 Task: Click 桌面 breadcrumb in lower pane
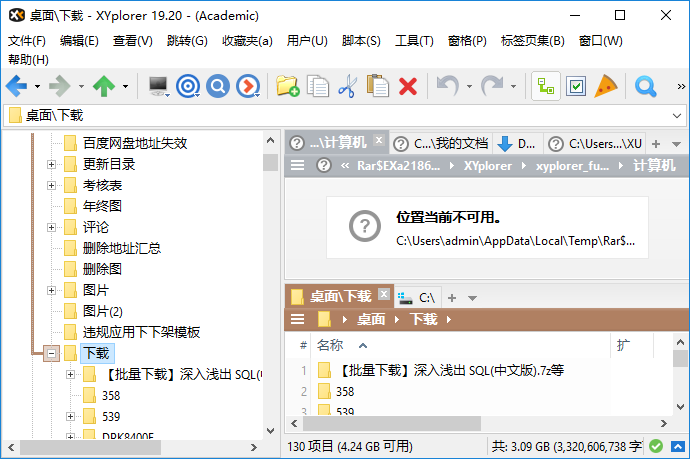(x=371, y=319)
